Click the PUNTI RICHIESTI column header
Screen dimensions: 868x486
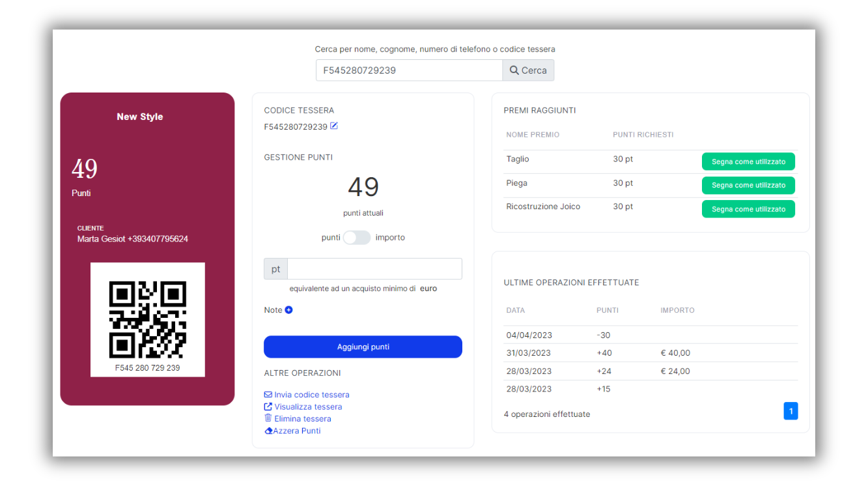coord(643,135)
